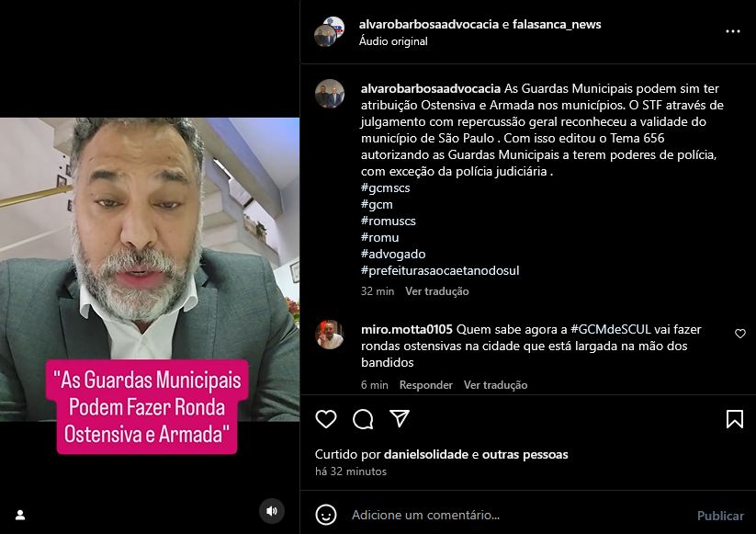Image resolution: width=756 pixels, height=534 pixels.
Task: Pause the video of the man speaking
Action: [x=150, y=269]
